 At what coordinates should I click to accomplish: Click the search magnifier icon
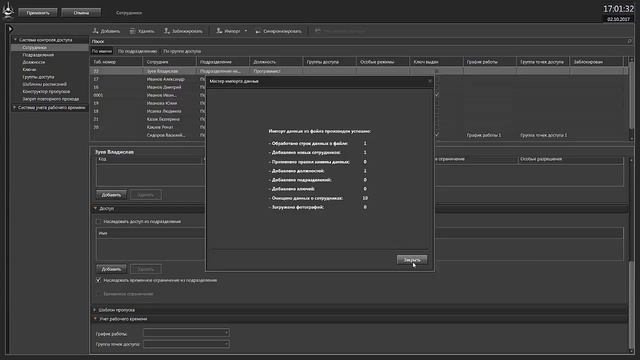point(629,41)
